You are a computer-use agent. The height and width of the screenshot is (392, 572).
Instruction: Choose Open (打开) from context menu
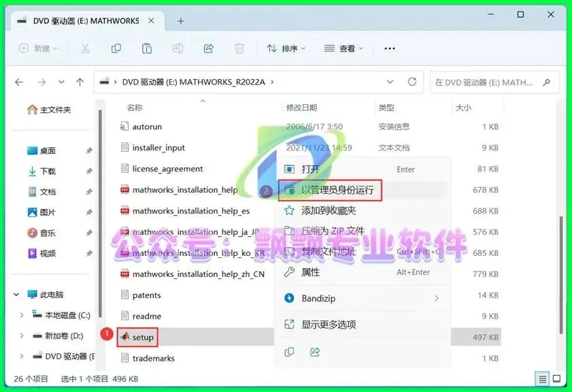(x=364, y=169)
